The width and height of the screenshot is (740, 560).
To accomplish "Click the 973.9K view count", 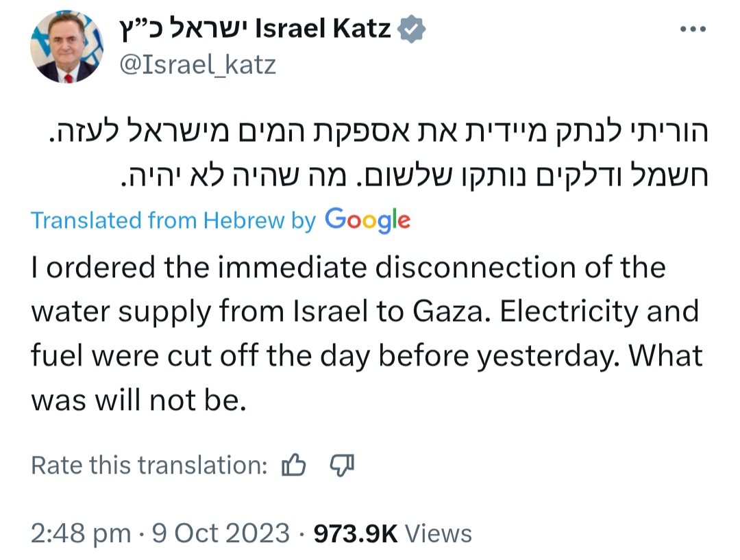I will 355,533.
